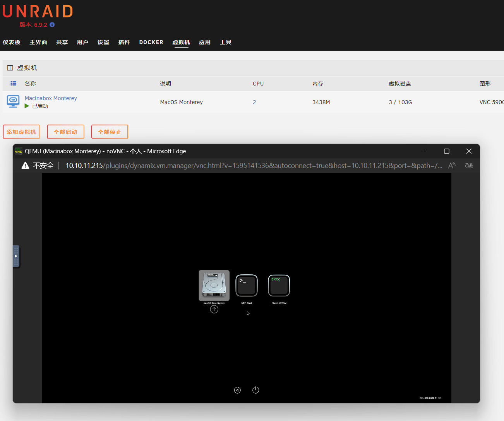The width and height of the screenshot is (504, 421).
Task: Open the 主界面 main menu
Action: (38, 42)
